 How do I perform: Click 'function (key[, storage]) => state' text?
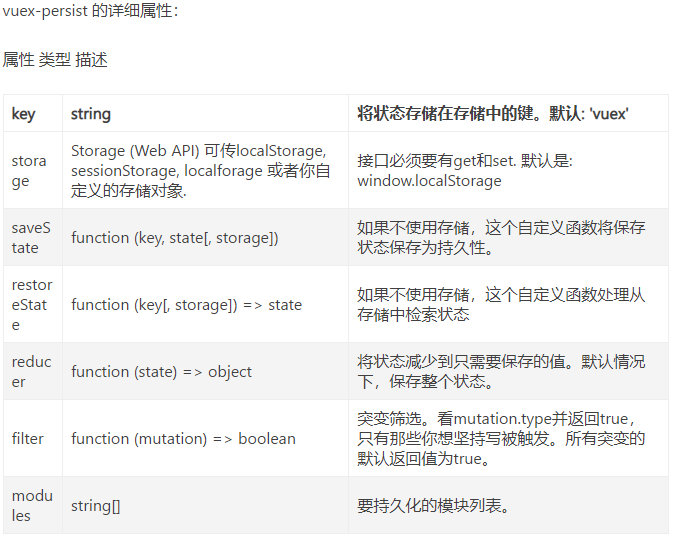(x=186, y=305)
